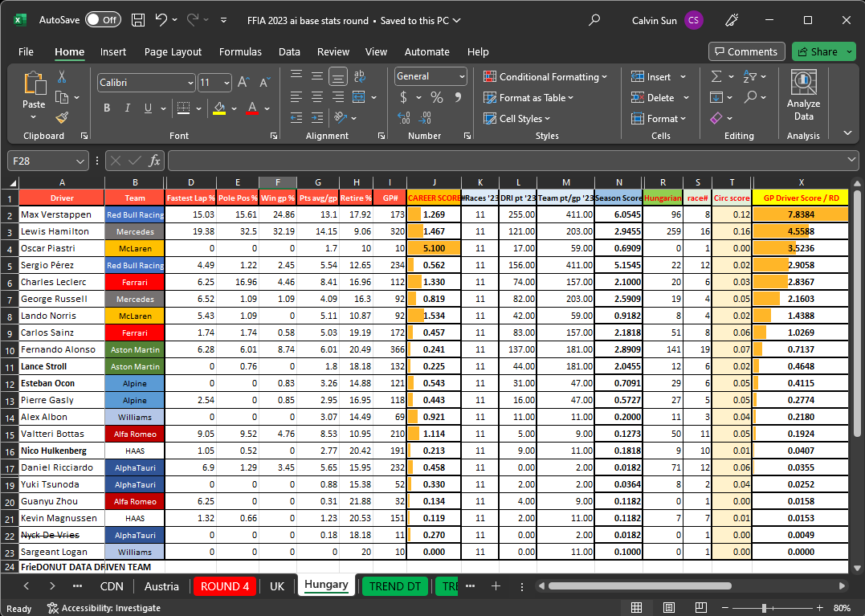865x616 pixels.
Task: Expand Cell Styles menu
Action: (517, 119)
